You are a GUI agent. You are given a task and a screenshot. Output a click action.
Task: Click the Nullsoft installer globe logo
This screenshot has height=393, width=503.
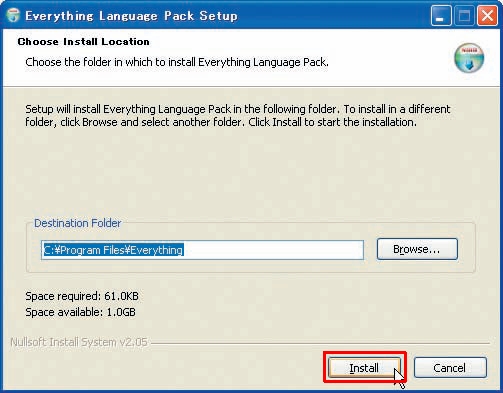coord(469,58)
